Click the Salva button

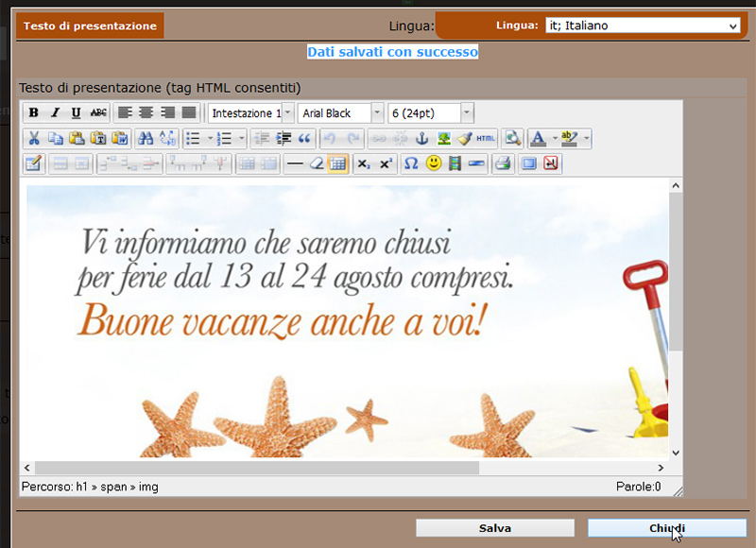495,528
